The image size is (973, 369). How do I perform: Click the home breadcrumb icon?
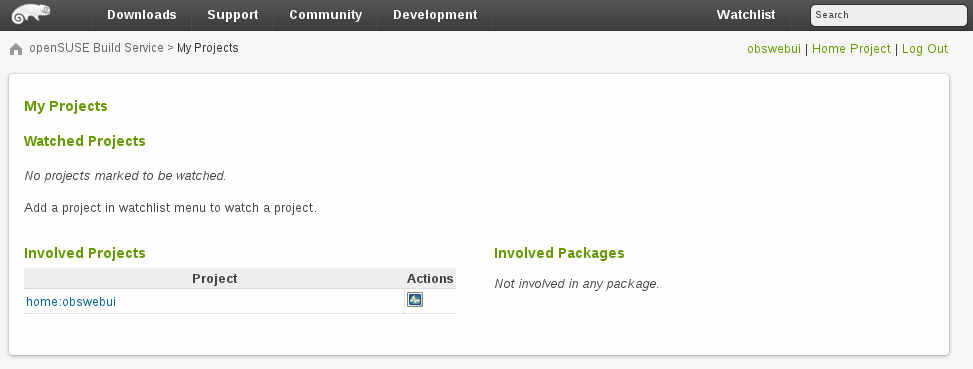[x=16, y=49]
